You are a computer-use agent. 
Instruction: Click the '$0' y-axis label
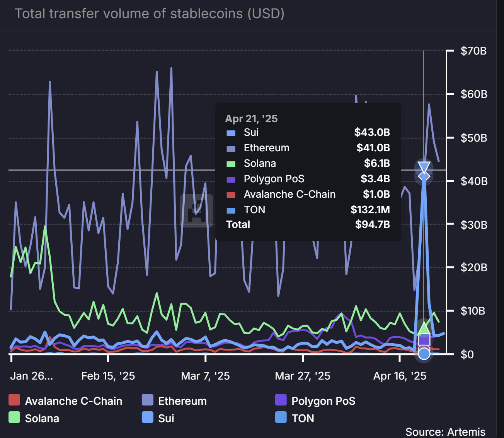467,354
